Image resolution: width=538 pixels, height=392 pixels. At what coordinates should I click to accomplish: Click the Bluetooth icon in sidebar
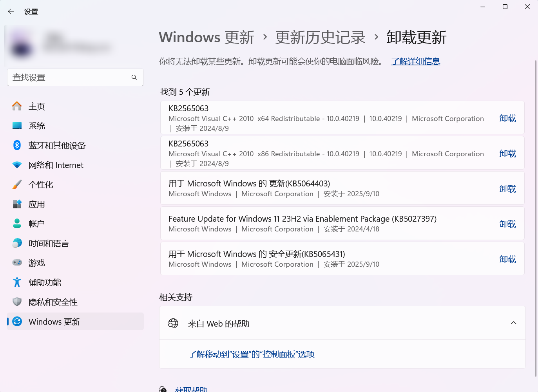click(17, 145)
